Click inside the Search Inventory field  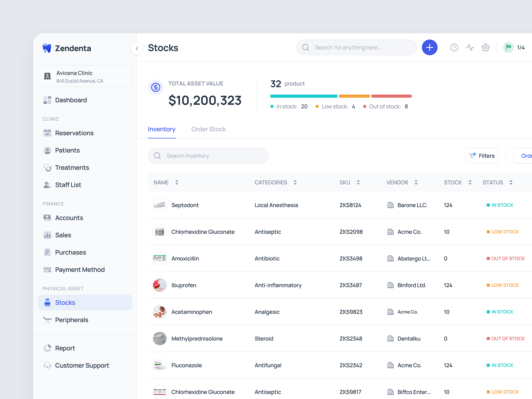[208, 156]
